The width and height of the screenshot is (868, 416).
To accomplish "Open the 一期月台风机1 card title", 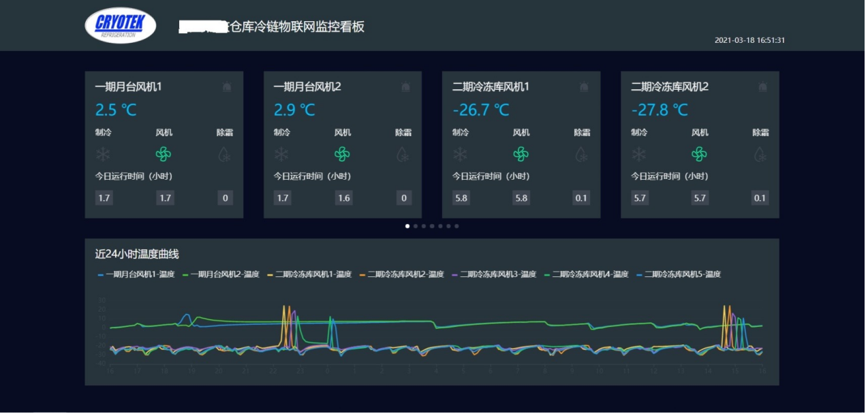I will coord(128,87).
